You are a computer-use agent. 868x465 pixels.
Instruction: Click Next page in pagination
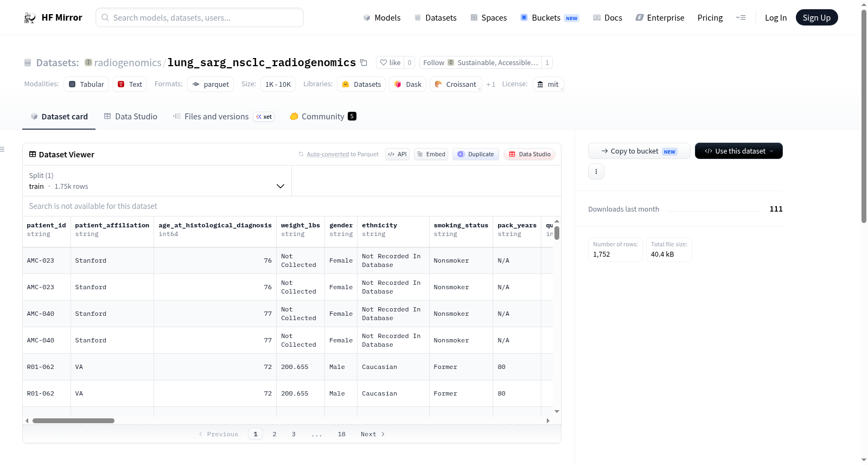(373, 434)
